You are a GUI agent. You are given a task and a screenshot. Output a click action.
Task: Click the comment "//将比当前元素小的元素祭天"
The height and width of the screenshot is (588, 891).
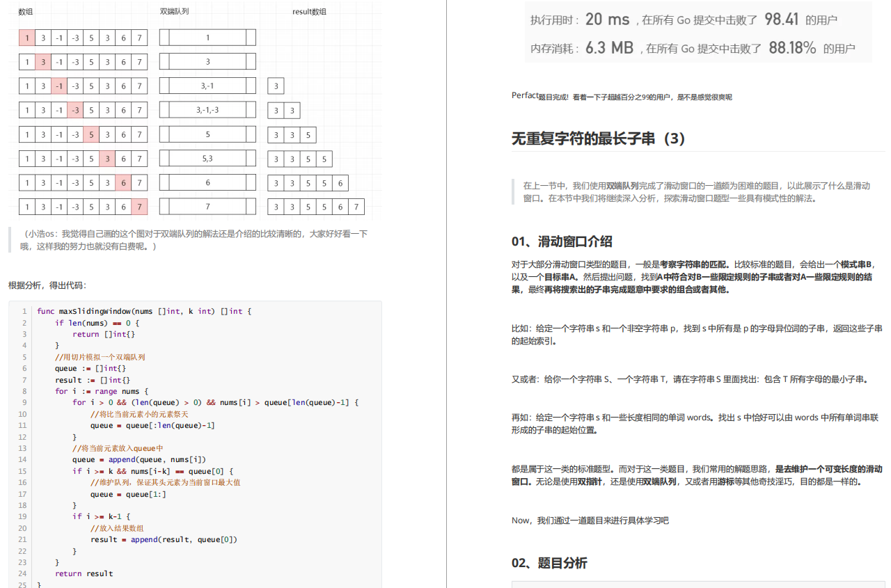[140, 414]
